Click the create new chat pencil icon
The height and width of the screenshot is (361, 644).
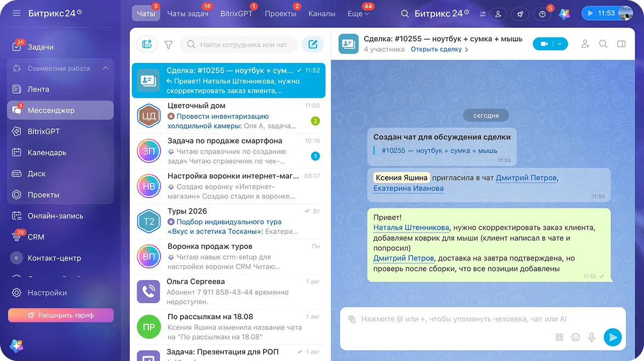[x=313, y=44]
